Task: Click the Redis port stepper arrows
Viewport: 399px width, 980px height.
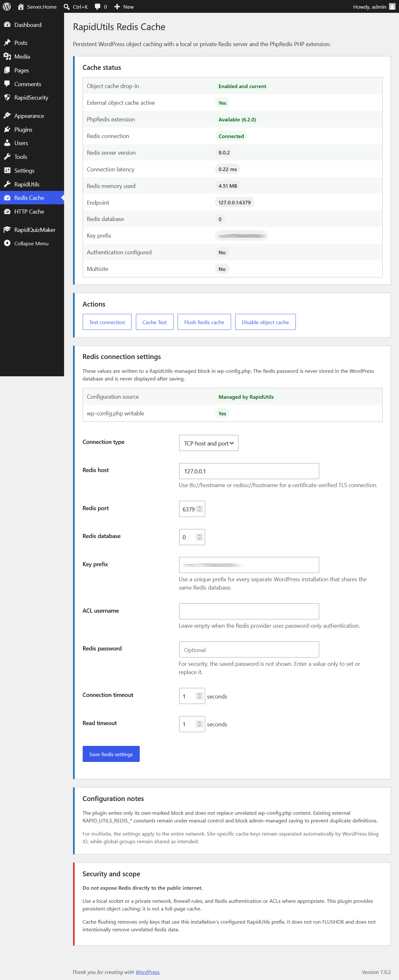Action: pos(199,509)
